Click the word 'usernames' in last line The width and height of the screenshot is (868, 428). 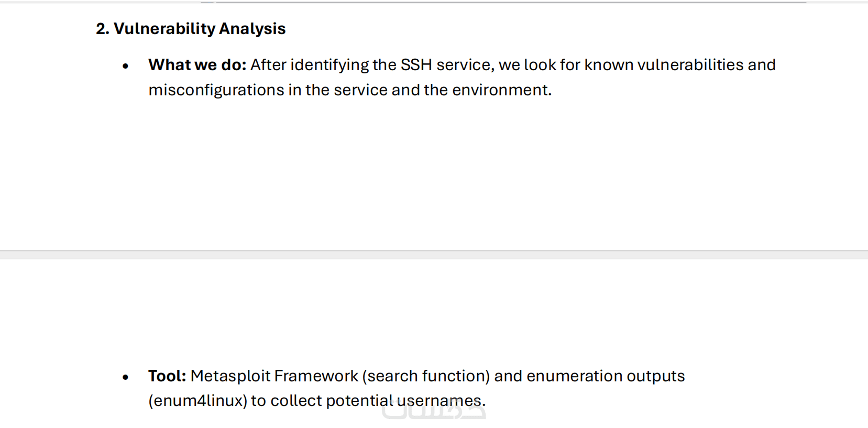439,401
